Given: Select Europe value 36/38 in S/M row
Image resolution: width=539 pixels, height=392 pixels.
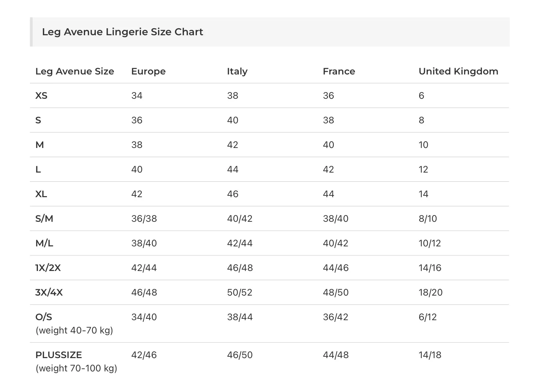Looking at the screenshot, I should tap(144, 219).
